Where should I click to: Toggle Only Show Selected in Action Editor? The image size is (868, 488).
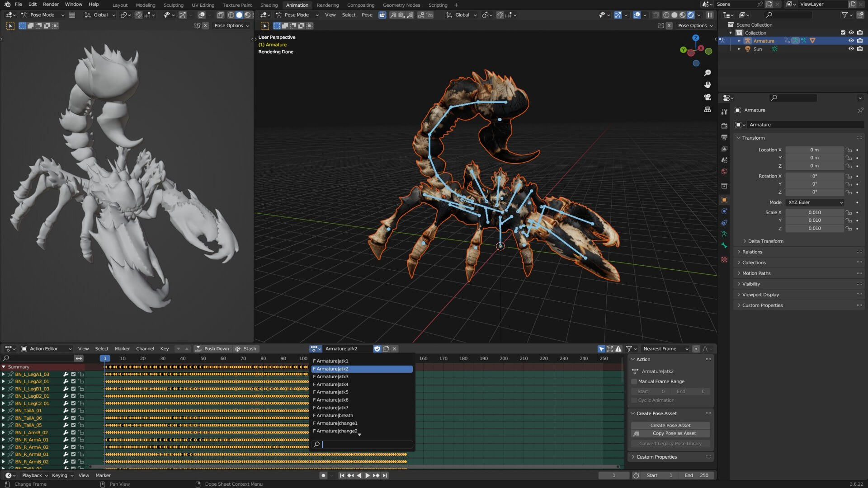pyautogui.click(x=601, y=349)
